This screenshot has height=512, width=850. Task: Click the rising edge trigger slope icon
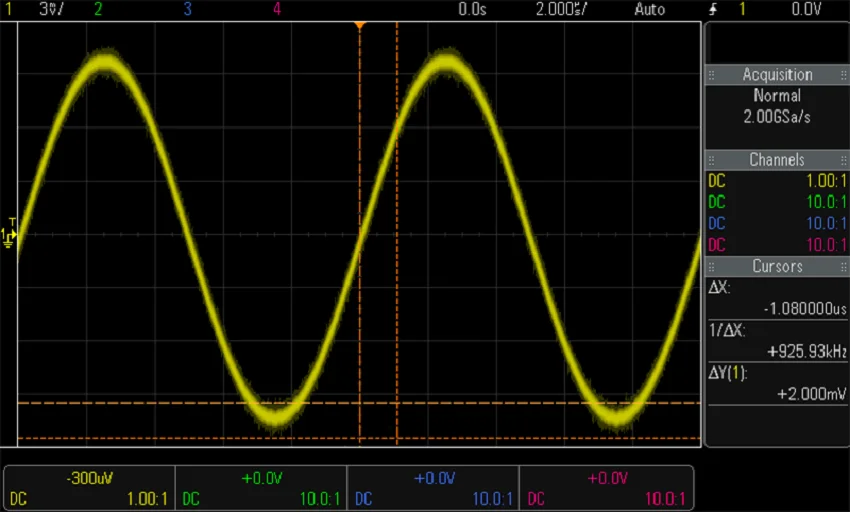tap(713, 9)
